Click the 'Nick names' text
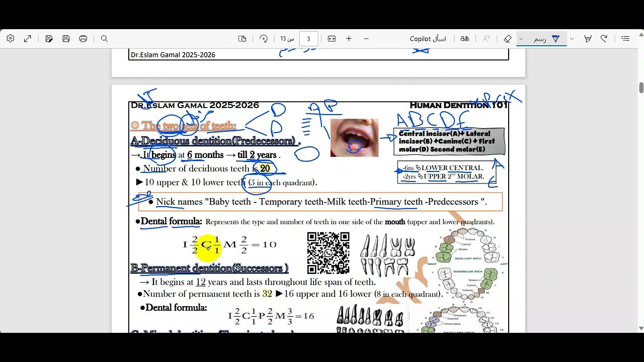The height and width of the screenshot is (362, 644). 179,202
